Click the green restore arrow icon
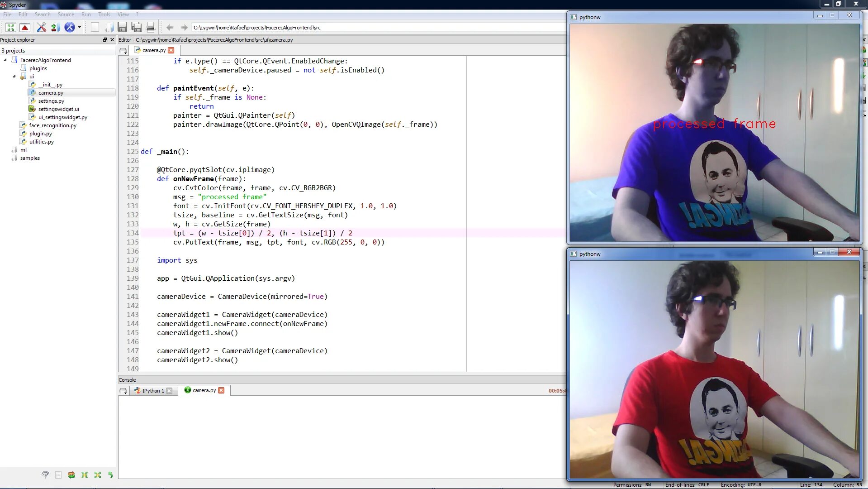The height and width of the screenshot is (489, 868). (x=110, y=475)
